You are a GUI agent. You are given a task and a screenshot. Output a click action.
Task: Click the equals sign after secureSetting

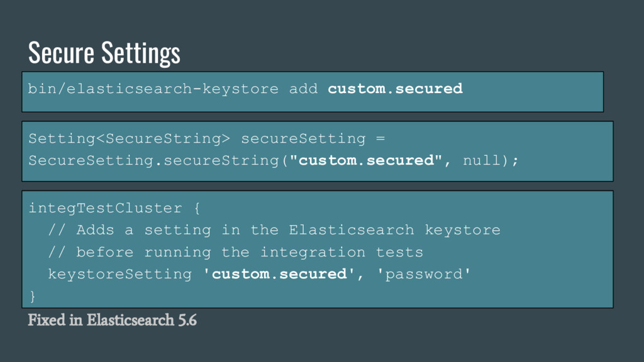(x=380, y=138)
